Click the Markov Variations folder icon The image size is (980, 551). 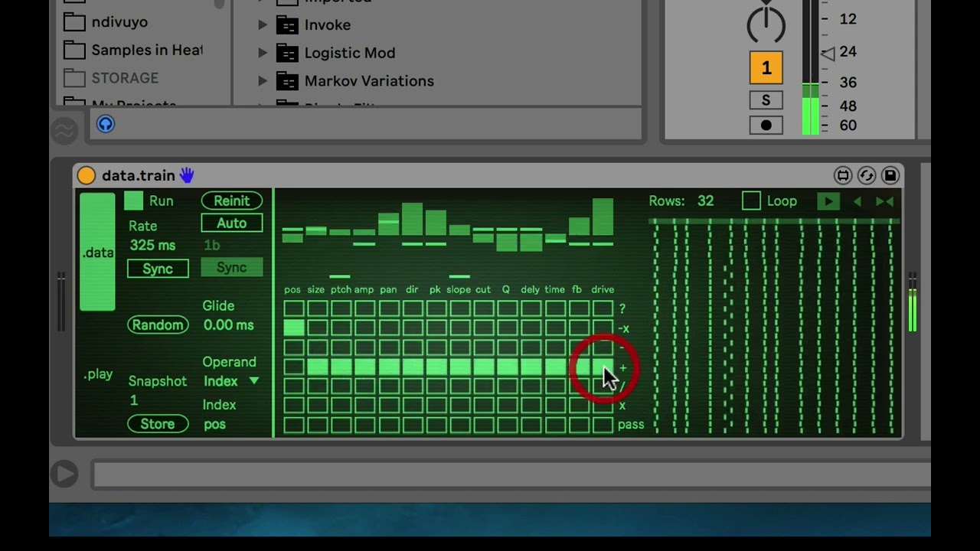point(287,81)
